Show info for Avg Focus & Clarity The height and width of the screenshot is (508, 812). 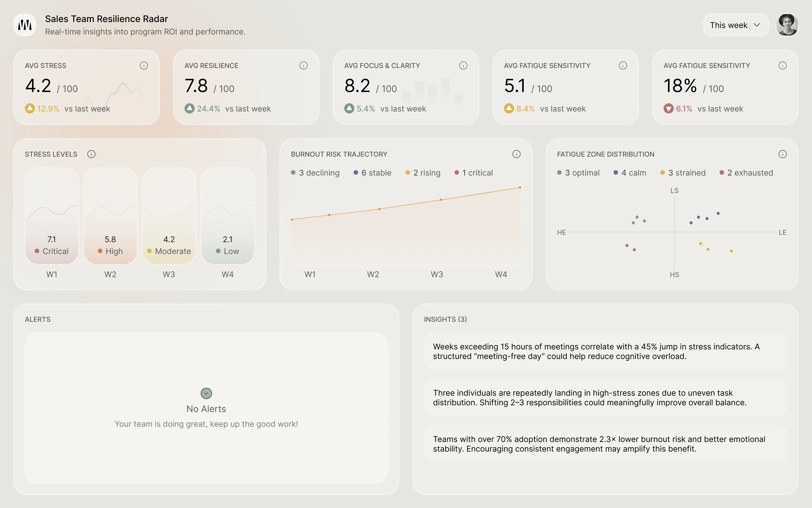[463, 65]
